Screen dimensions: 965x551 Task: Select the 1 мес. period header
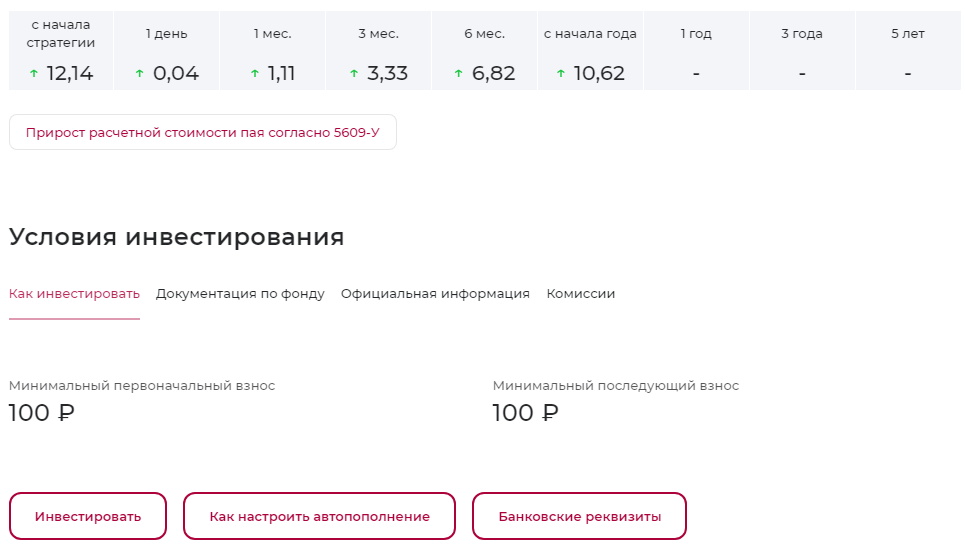point(273,34)
